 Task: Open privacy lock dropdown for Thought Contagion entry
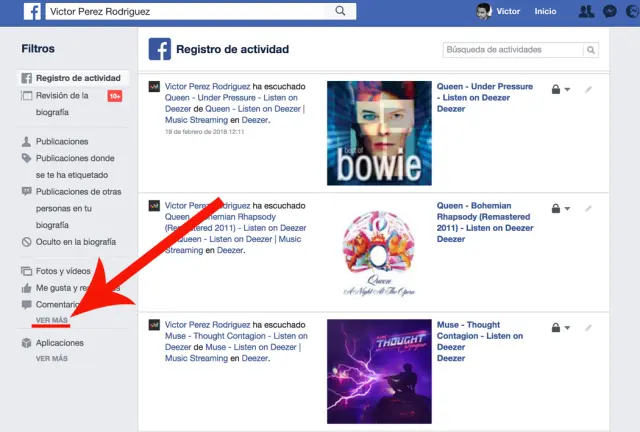pyautogui.click(x=561, y=328)
